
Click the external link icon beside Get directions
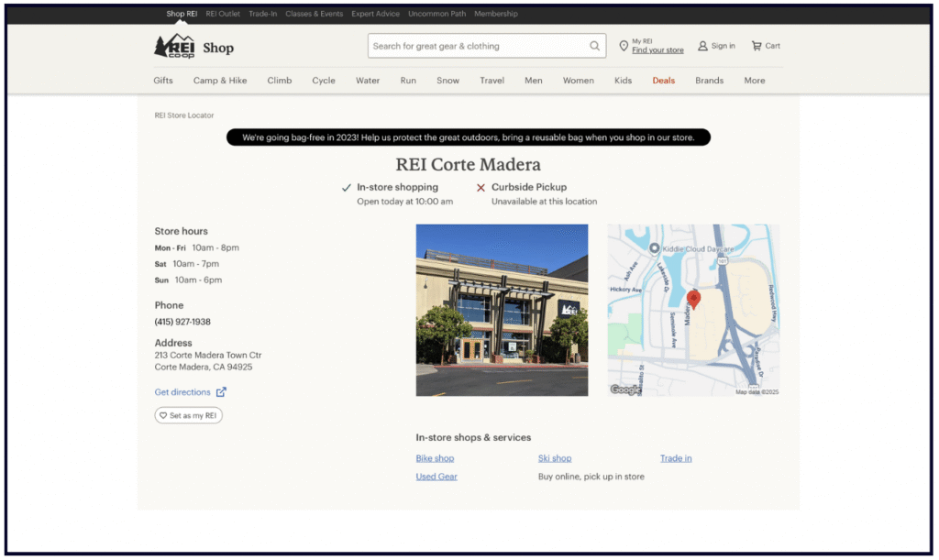(221, 392)
